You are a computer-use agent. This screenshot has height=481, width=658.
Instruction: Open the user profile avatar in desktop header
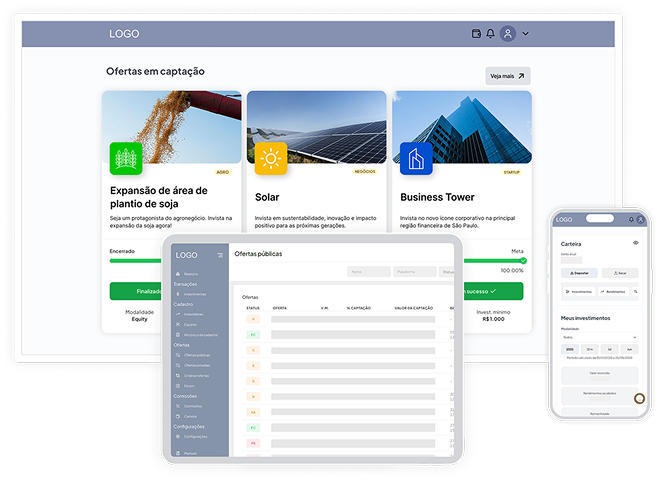[508, 34]
